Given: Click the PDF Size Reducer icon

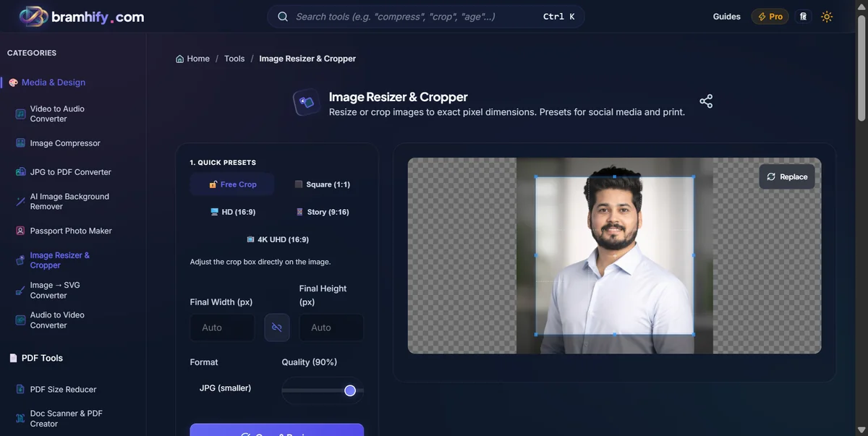Looking at the screenshot, I should coord(20,389).
